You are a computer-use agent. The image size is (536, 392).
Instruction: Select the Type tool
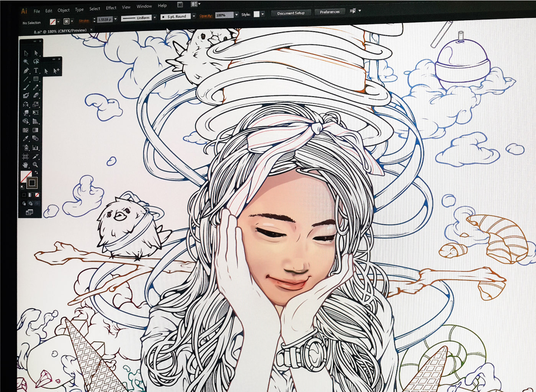pyautogui.click(x=36, y=70)
